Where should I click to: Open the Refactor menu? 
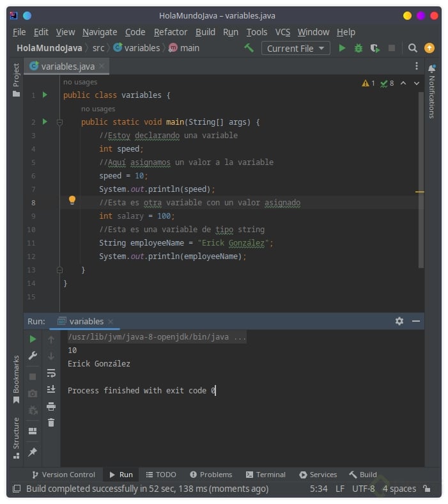(x=171, y=32)
